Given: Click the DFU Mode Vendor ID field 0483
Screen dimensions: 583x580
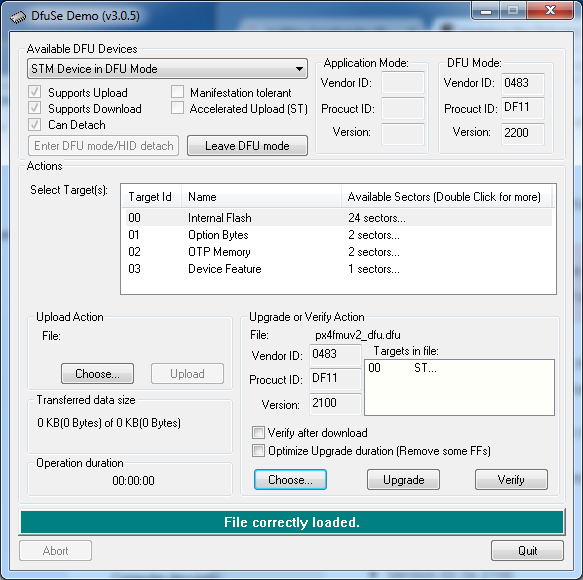Looking at the screenshot, I should coord(523,83).
